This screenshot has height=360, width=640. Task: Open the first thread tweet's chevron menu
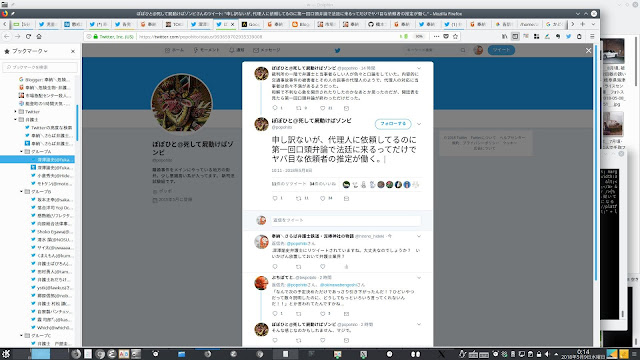coord(419,68)
